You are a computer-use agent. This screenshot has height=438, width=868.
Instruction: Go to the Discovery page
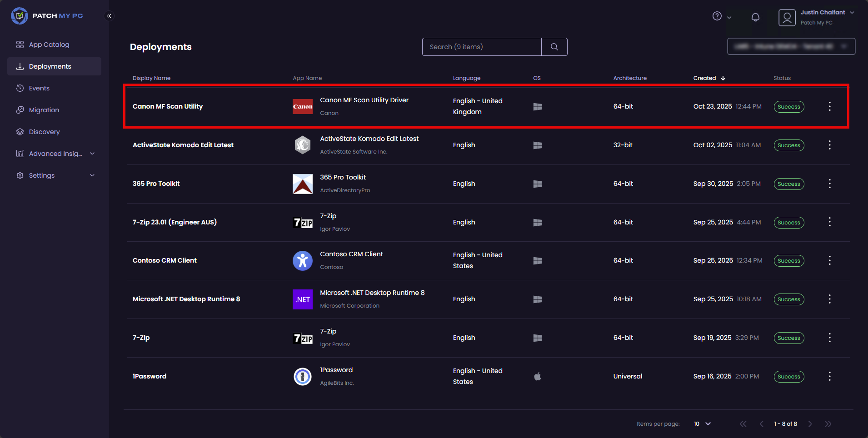(44, 131)
